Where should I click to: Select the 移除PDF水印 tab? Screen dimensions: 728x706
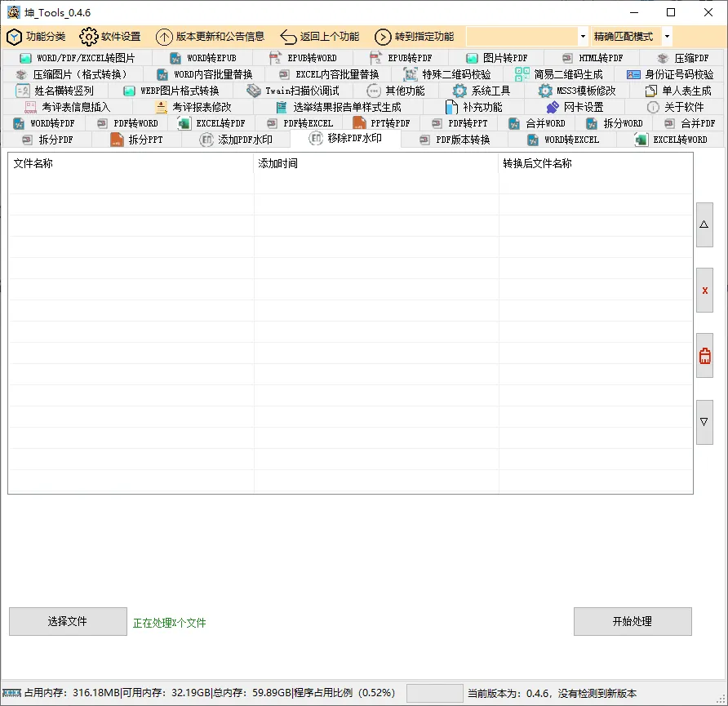[x=345, y=138]
